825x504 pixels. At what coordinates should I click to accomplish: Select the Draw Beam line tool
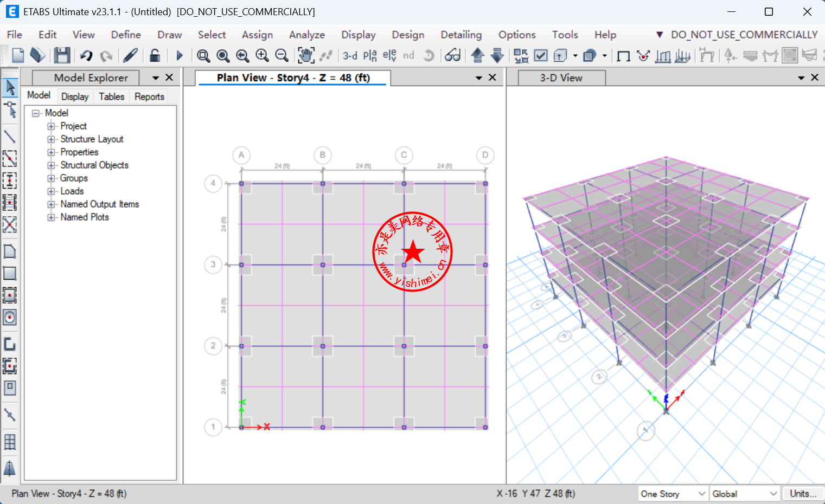click(10, 136)
